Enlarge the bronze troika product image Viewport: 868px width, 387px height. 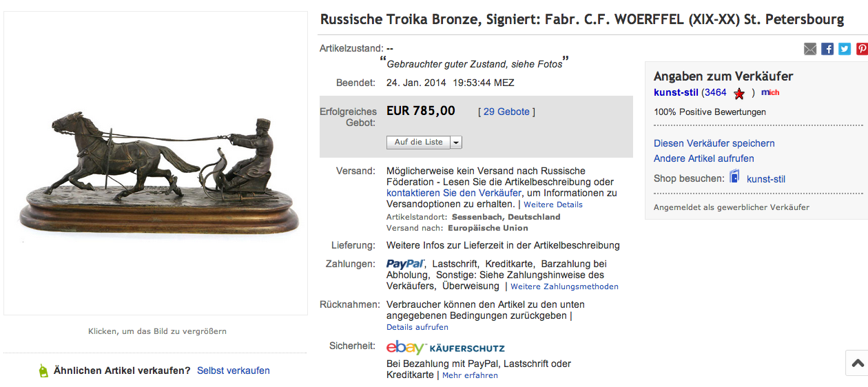point(156,164)
